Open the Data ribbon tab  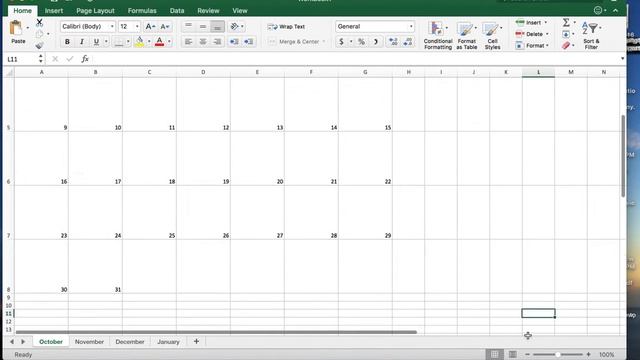(177, 11)
